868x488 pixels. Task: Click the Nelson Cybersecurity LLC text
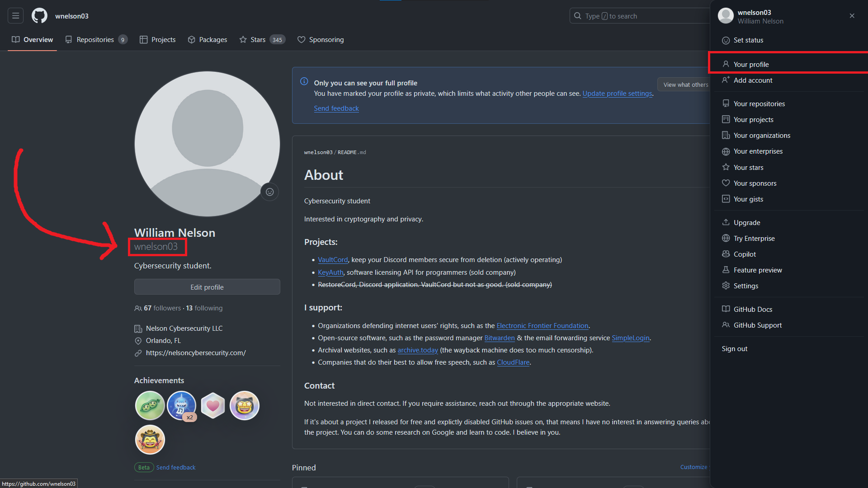tap(184, 328)
